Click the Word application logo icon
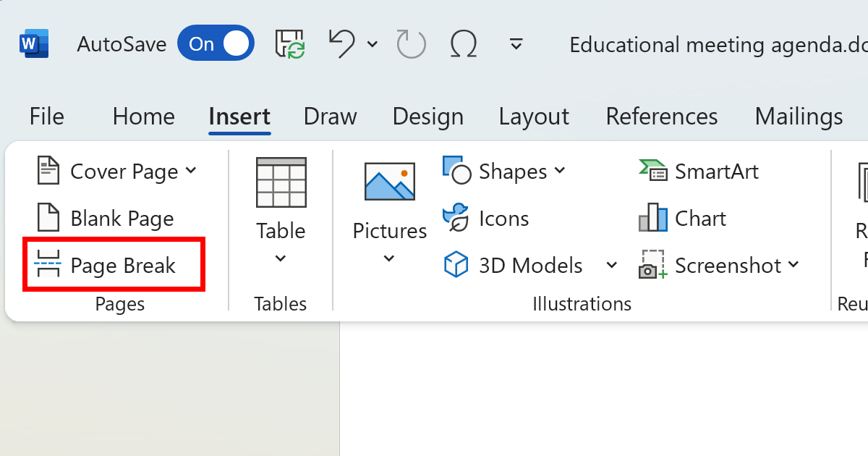The height and width of the screenshot is (456, 868). [33, 44]
